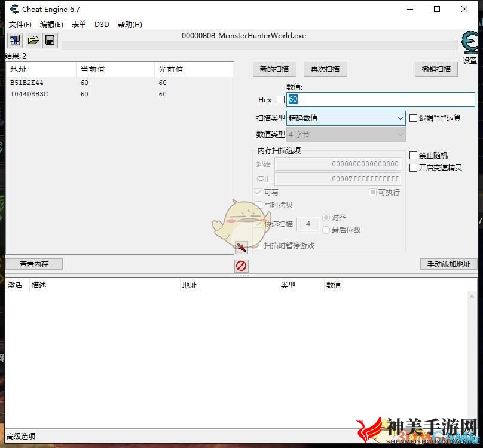Minimize the Cheat Engine window
This screenshot has width=483, height=448.
(410, 9)
